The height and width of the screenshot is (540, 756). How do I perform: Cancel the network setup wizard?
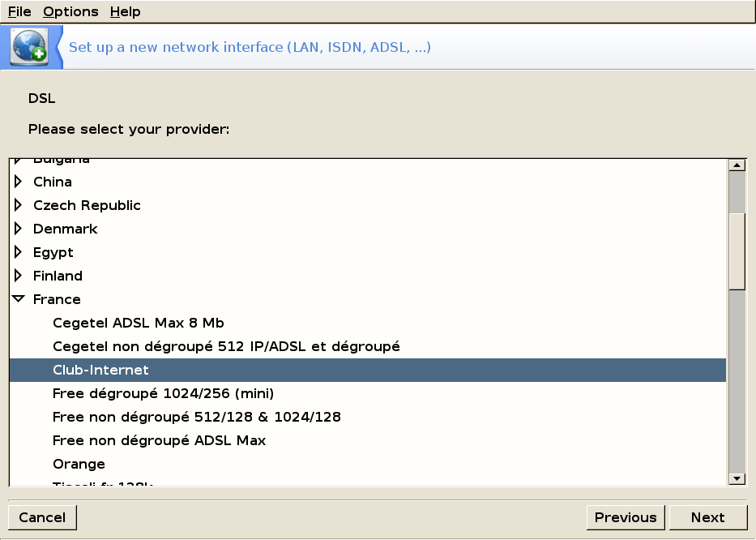click(x=42, y=517)
